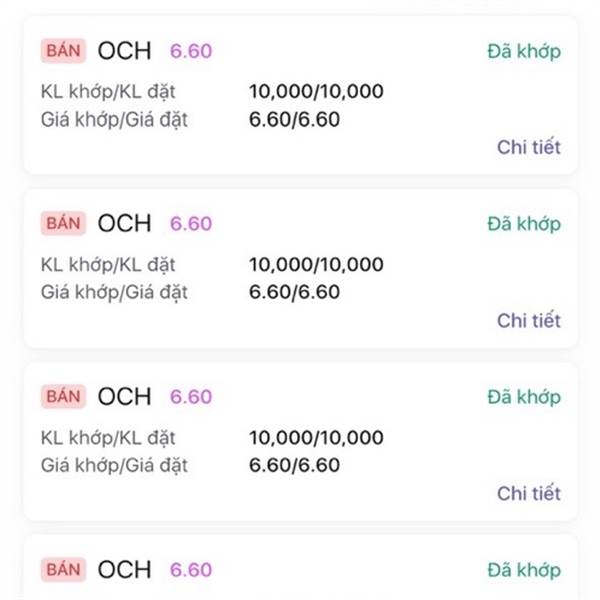
Task: Tap the Đã khớp status on bottom order
Action: tap(524, 570)
